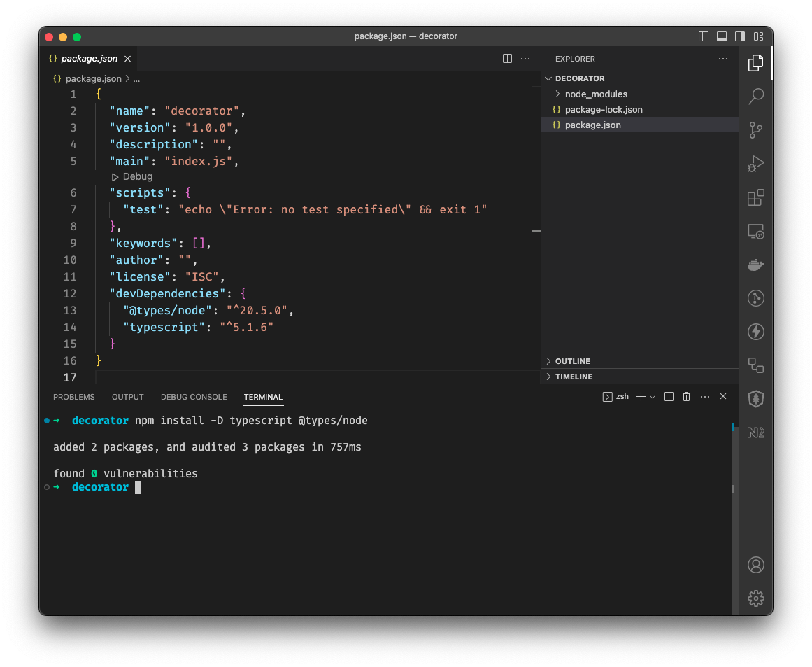Open the Extensions view

coord(755,197)
